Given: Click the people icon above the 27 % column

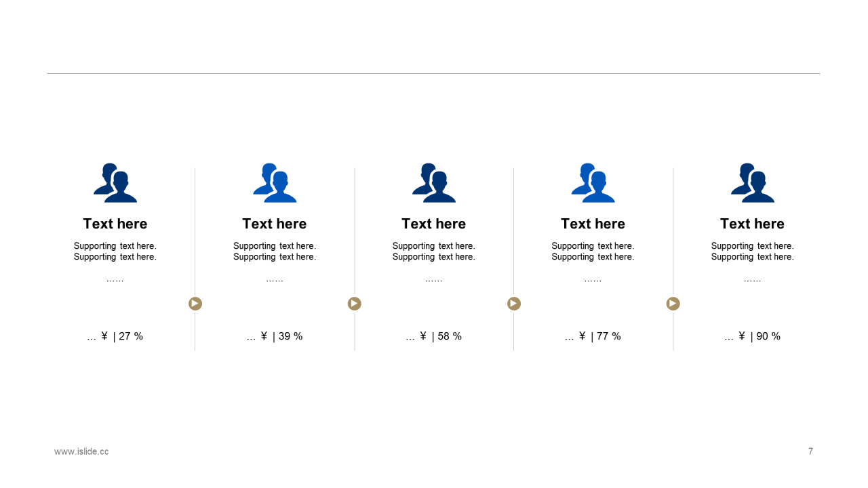Looking at the screenshot, I should point(115,183).
